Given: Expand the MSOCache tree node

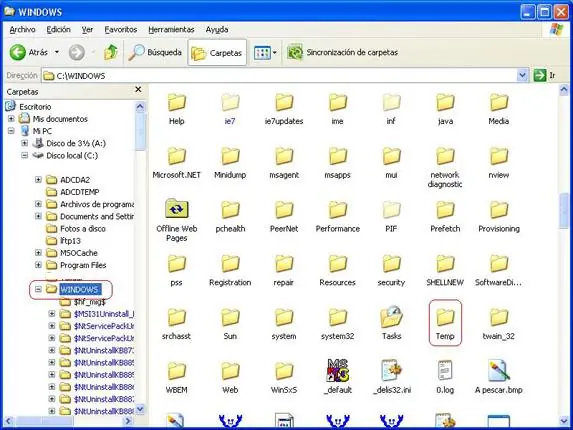Looking at the screenshot, I should pos(38,253).
